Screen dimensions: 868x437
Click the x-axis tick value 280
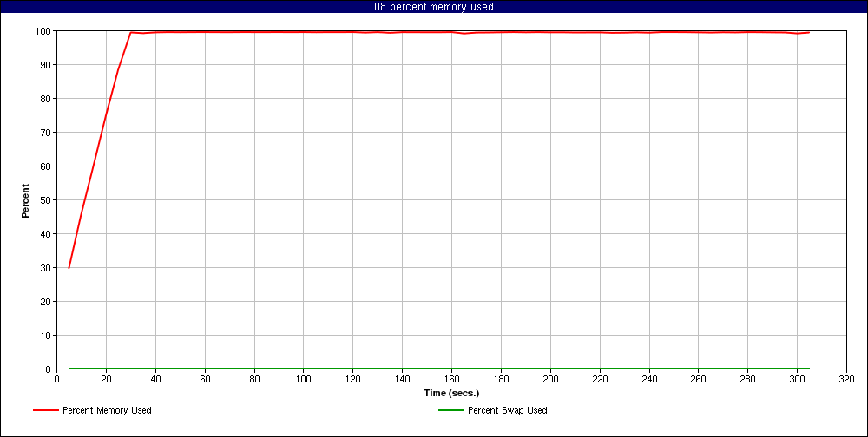tap(748, 379)
